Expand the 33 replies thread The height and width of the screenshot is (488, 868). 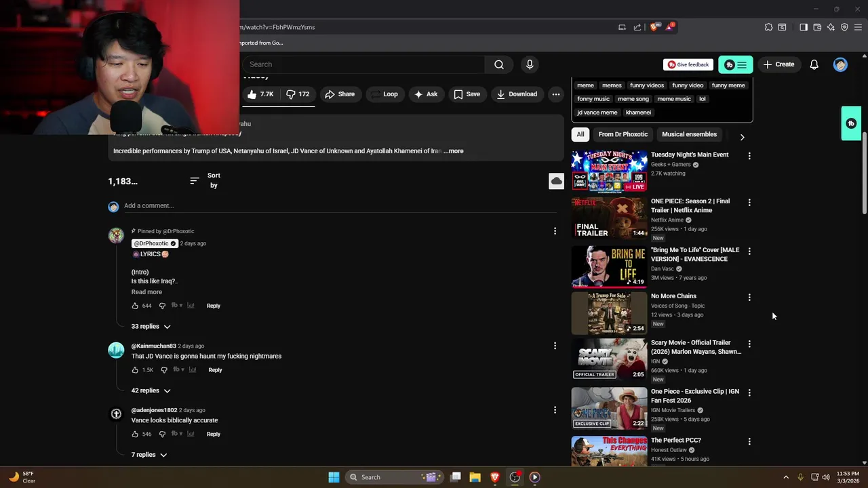click(x=151, y=327)
